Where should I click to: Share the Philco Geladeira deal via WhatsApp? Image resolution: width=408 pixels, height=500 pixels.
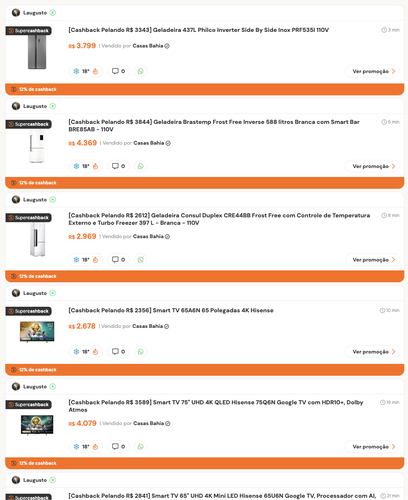click(140, 71)
